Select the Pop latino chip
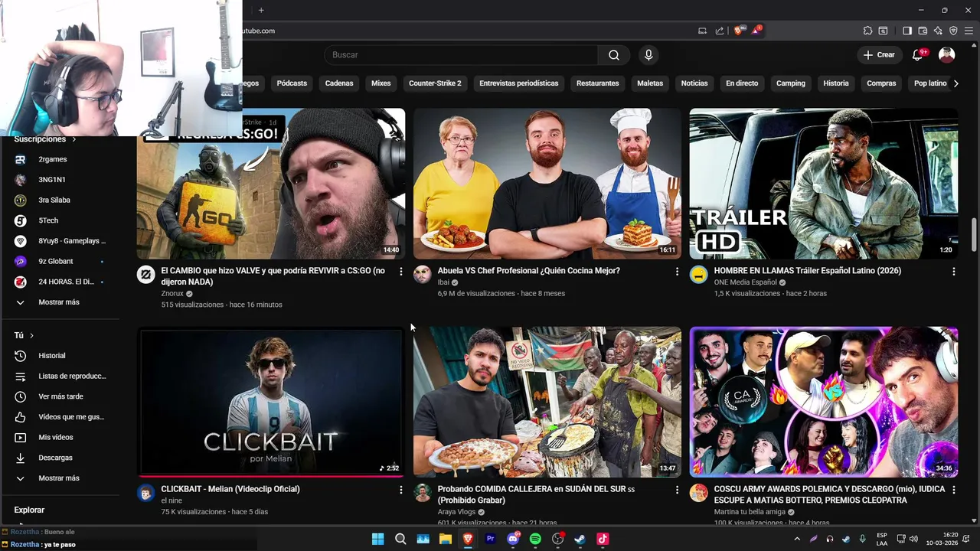Image resolution: width=980 pixels, height=551 pixels. pyautogui.click(x=929, y=83)
